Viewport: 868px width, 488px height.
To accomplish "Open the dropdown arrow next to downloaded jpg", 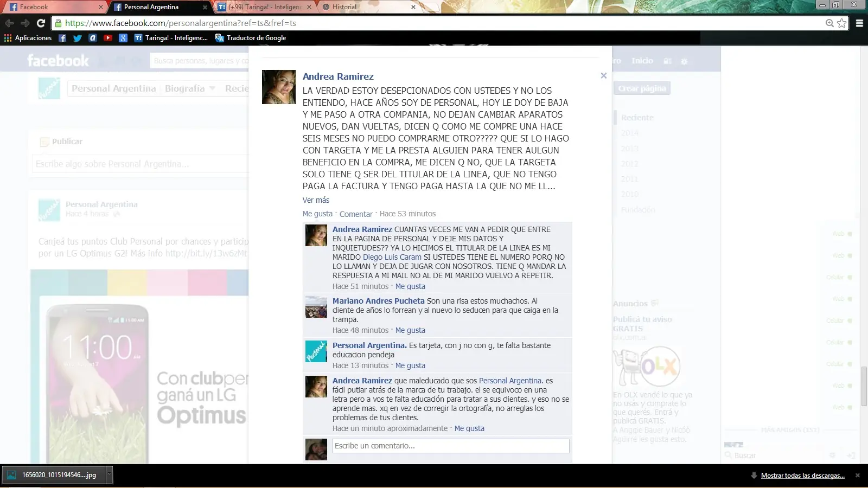I will pyautogui.click(x=108, y=475).
